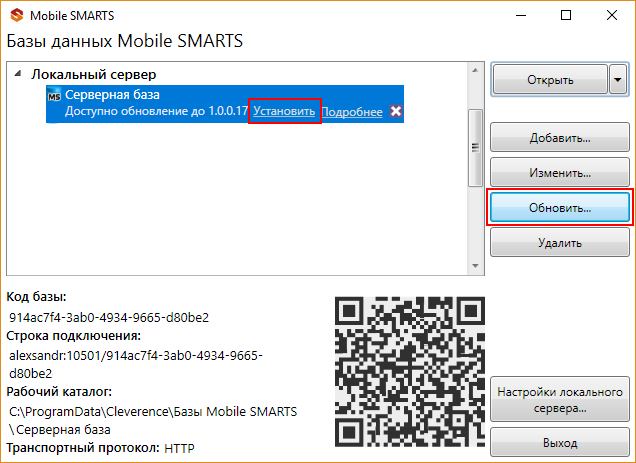Click the Обновить... button
The image size is (636, 463).
tap(560, 208)
